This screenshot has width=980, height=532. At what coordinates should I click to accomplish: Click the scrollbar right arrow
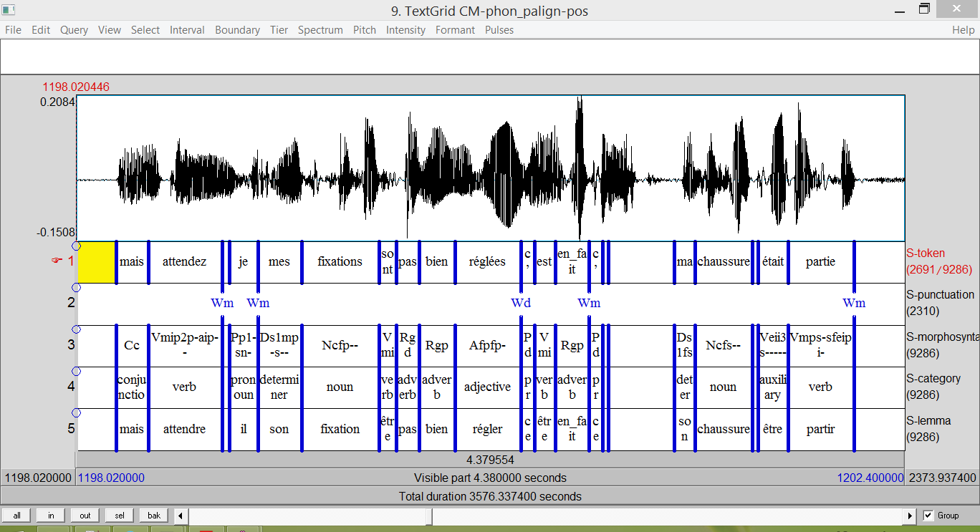(911, 516)
